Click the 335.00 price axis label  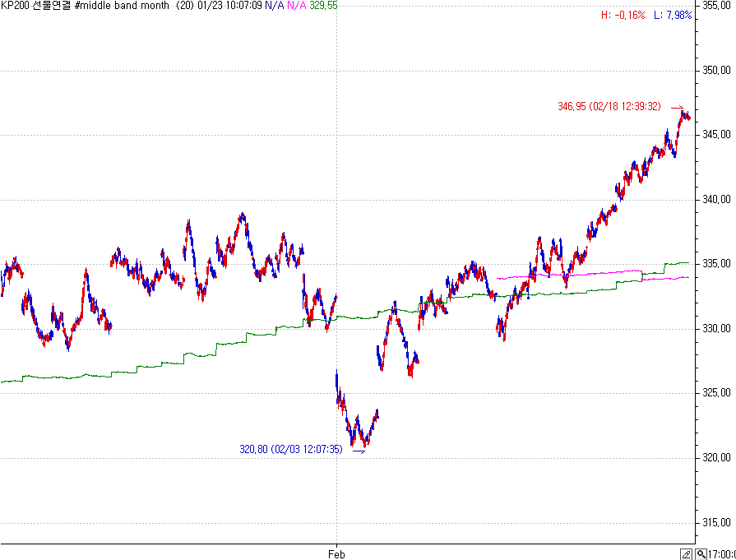coord(717,264)
